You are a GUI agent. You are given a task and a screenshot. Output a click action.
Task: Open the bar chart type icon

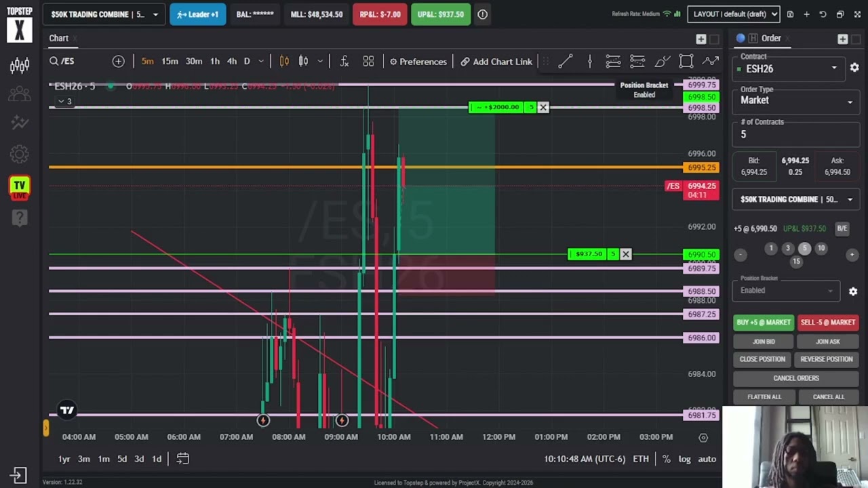click(303, 62)
